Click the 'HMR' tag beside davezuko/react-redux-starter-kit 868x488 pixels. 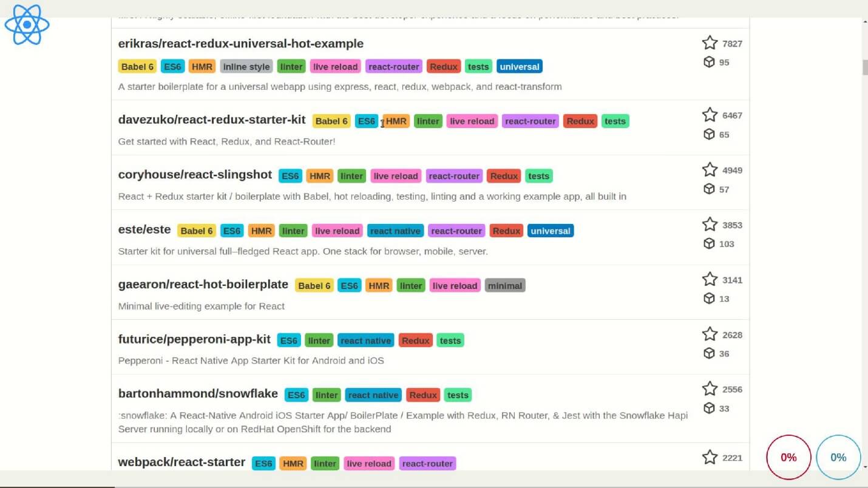click(x=396, y=121)
